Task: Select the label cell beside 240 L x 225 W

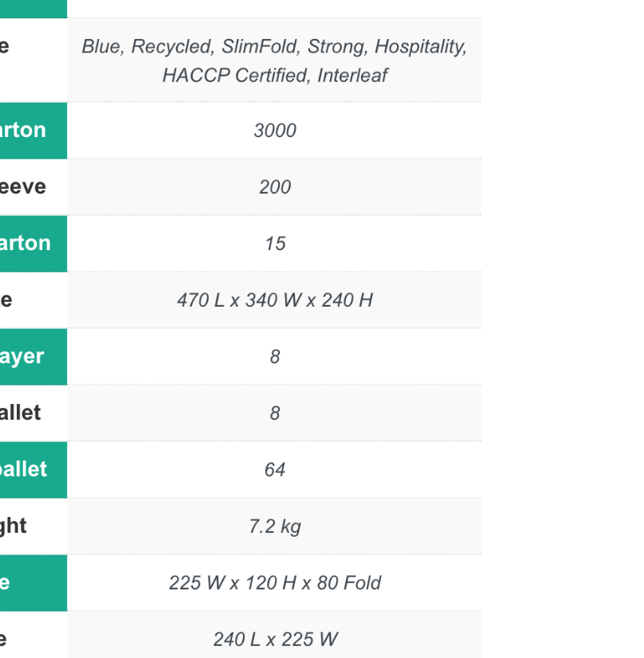Action: [33, 639]
